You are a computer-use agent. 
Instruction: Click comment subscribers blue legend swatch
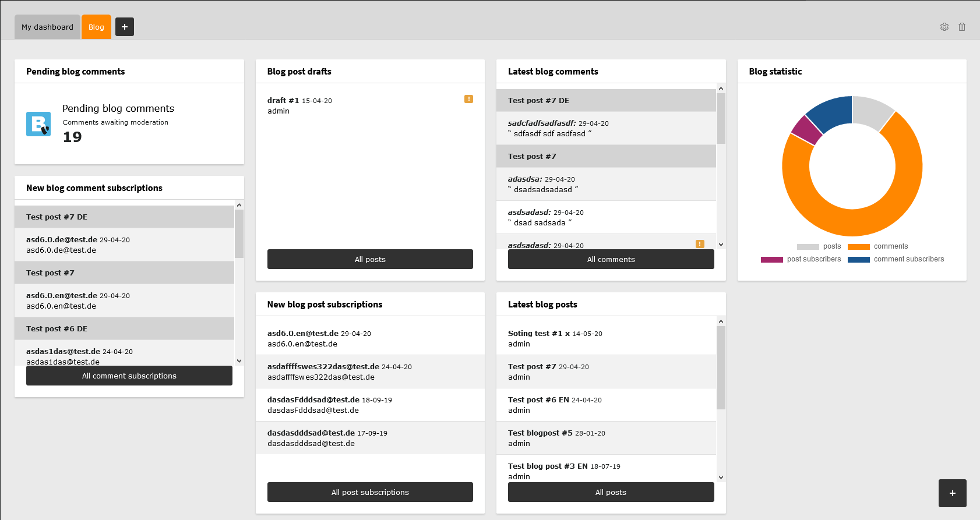(x=858, y=260)
